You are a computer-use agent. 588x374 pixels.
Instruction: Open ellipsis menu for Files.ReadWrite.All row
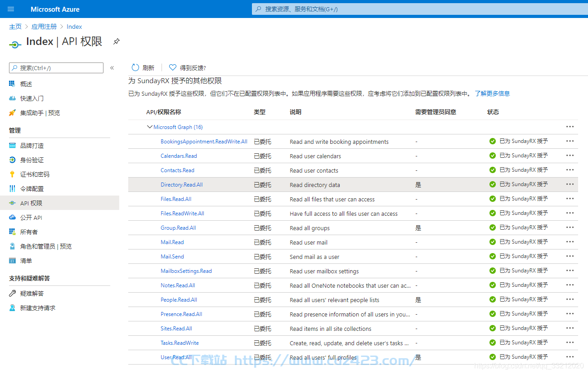[570, 213]
